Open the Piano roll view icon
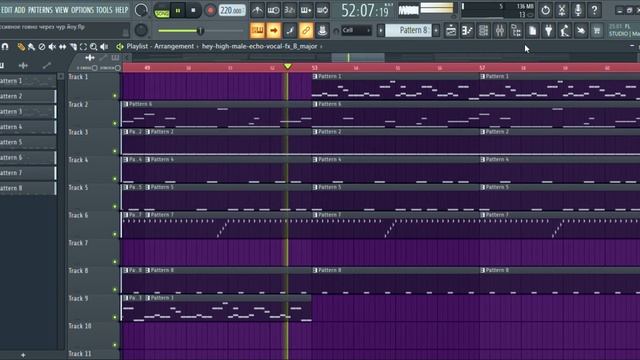640x360 pixels. (467, 30)
